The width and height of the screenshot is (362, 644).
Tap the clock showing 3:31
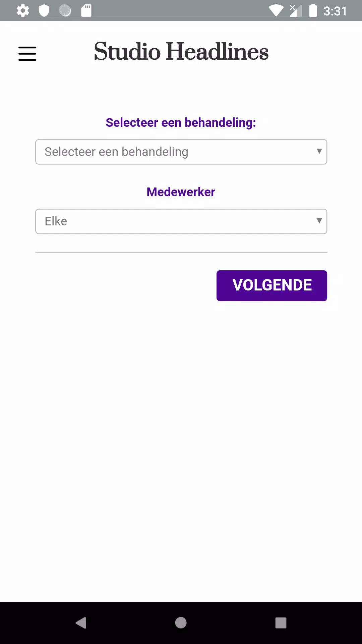tap(335, 11)
